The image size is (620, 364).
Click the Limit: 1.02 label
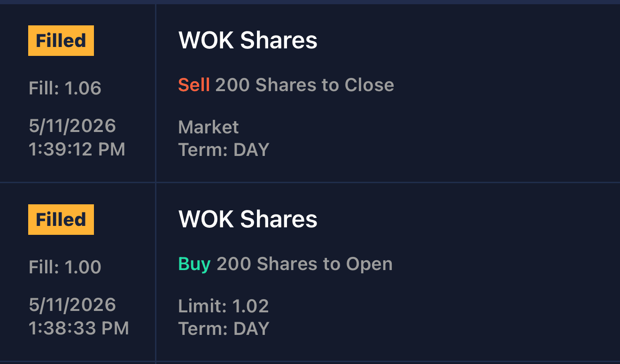click(224, 306)
